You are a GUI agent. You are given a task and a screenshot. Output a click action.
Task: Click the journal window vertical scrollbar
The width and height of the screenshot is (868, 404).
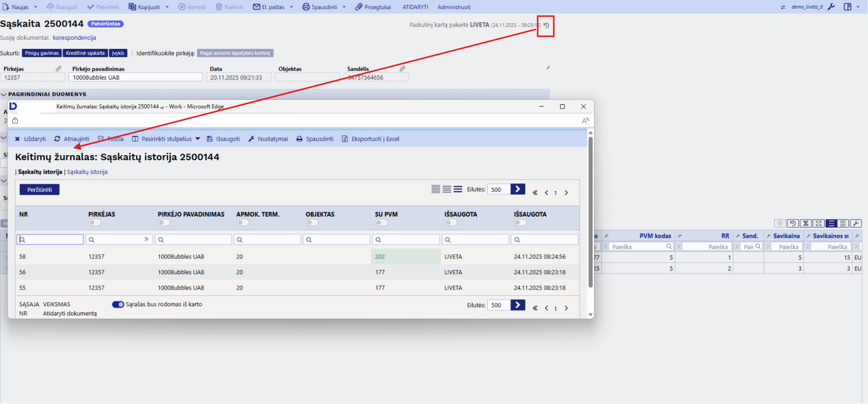590,212
